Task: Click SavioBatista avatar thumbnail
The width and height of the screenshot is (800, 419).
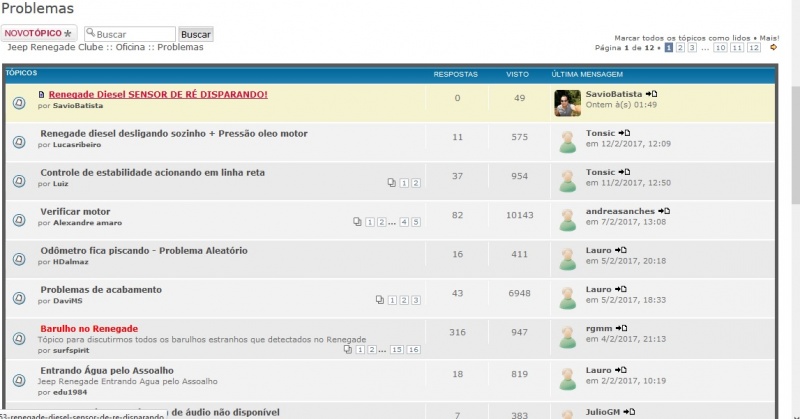Action: [567, 103]
